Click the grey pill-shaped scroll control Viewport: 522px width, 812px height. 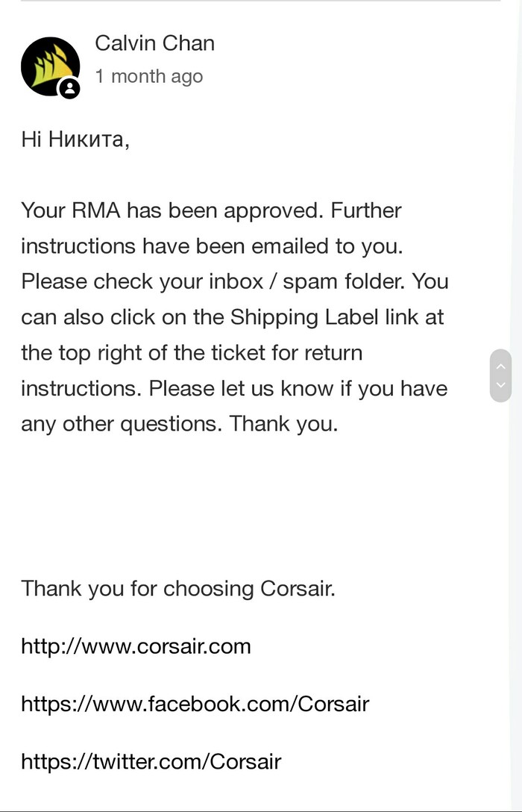tap(500, 375)
